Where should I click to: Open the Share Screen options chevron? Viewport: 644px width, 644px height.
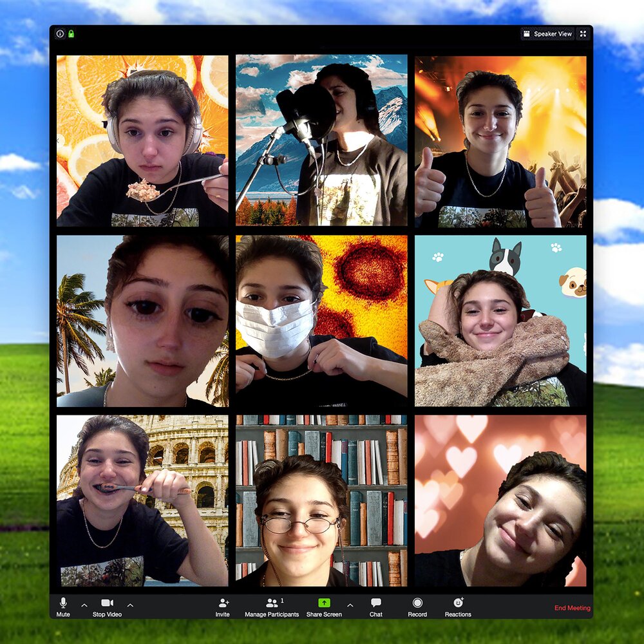350,605
